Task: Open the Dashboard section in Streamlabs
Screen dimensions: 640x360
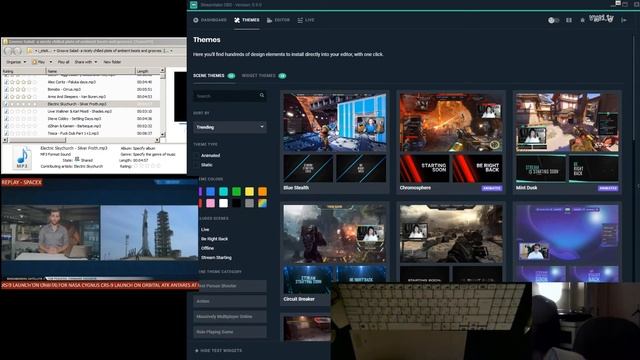Action: tap(210, 20)
